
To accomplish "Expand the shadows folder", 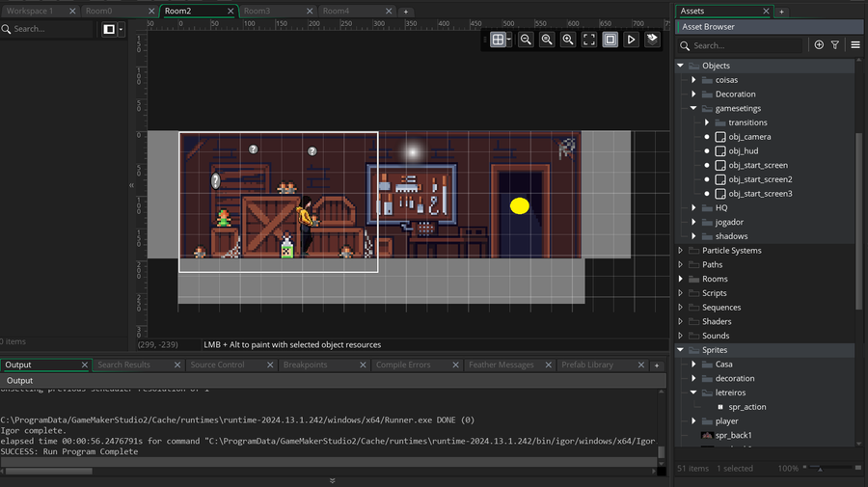I will pos(693,236).
